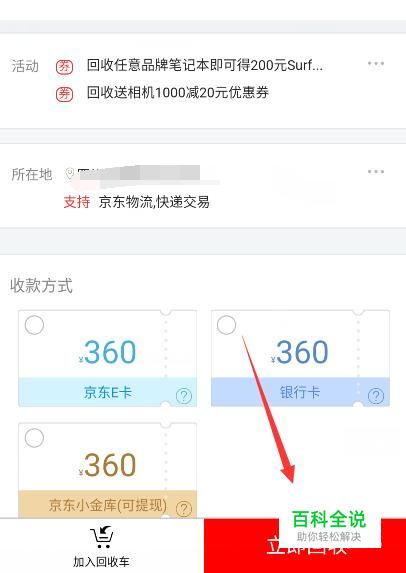Image resolution: width=406 pixels, height=573 pixels.
Task: Tap the 京东物流,快递交易 support text
Action: point(154,202)
